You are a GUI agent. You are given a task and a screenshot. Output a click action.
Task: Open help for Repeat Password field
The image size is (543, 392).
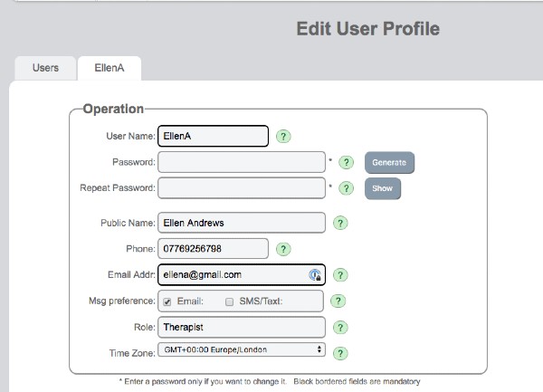pyautogui.click(x=346, y=188)
